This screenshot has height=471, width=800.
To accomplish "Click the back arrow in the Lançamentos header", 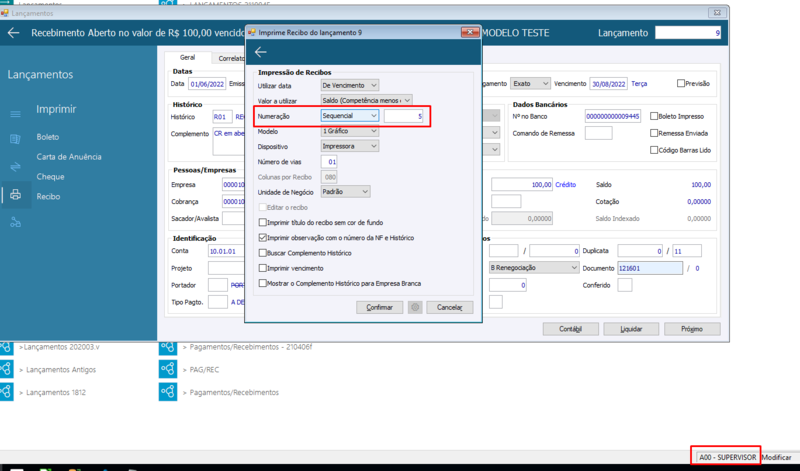I will [14, 33].
